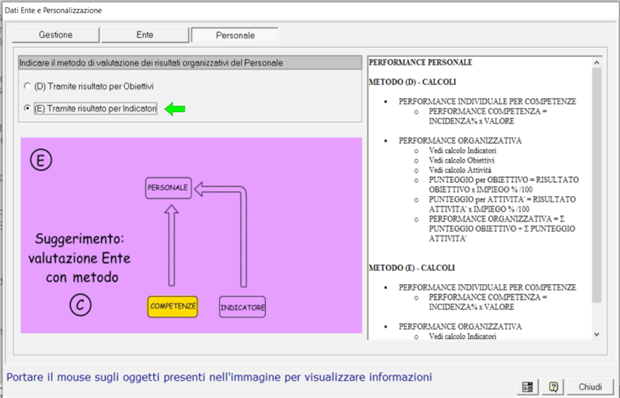The image size is (620, 398).
Task: Click the scroll down arrow in info panel
Action: (597, 334)
